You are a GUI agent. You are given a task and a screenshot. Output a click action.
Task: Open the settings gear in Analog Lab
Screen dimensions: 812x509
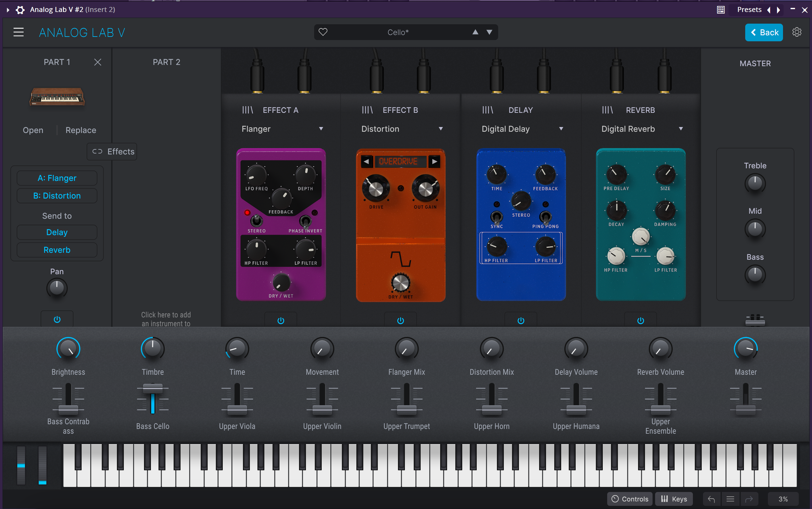797,32
